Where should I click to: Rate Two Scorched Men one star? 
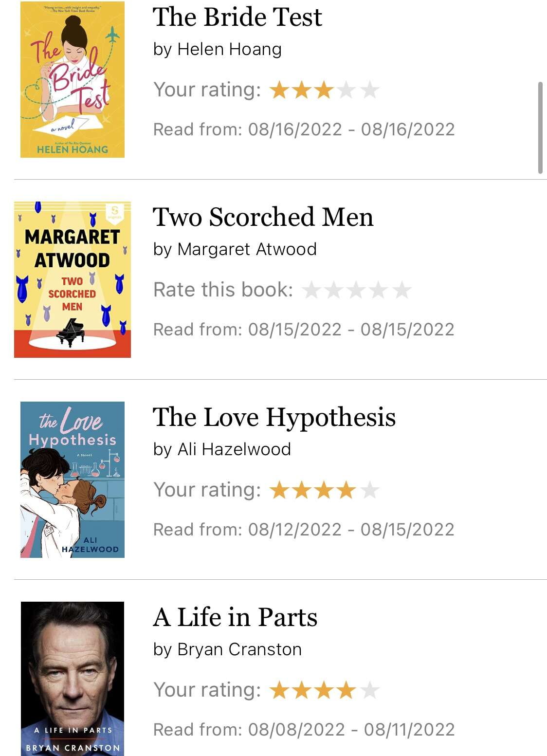(x=311, y=290)
